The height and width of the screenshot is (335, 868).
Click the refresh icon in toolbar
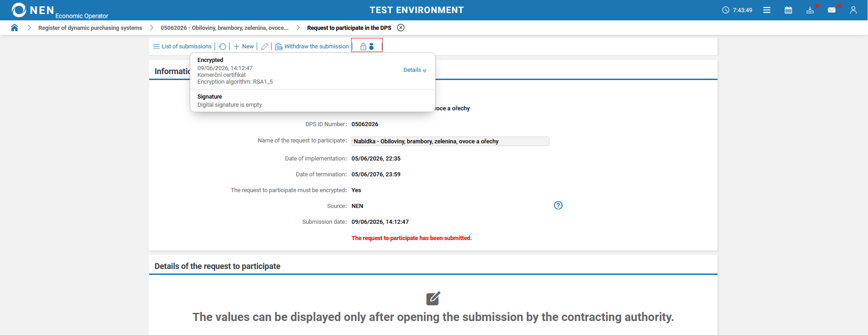click(x=222, y=47)
